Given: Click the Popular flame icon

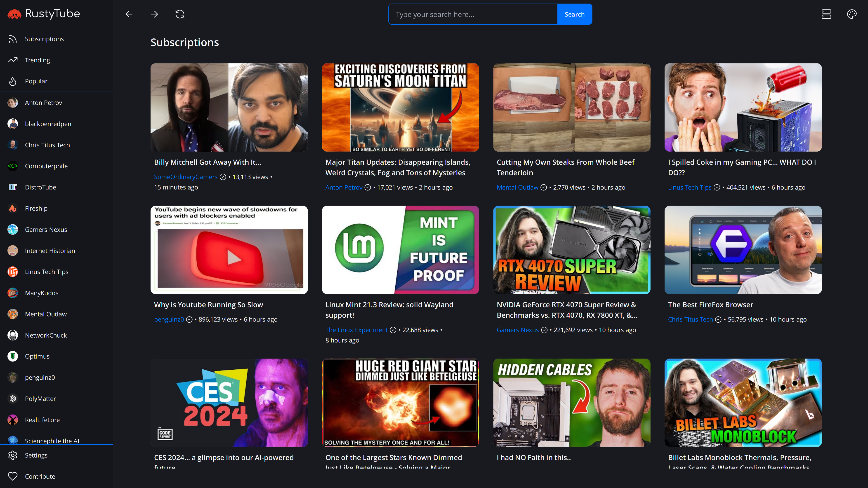Looking at the screenshot, I should point(13,81).
